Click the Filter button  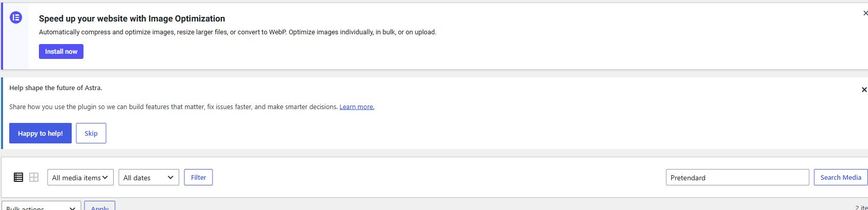click(x=198, y=177)
